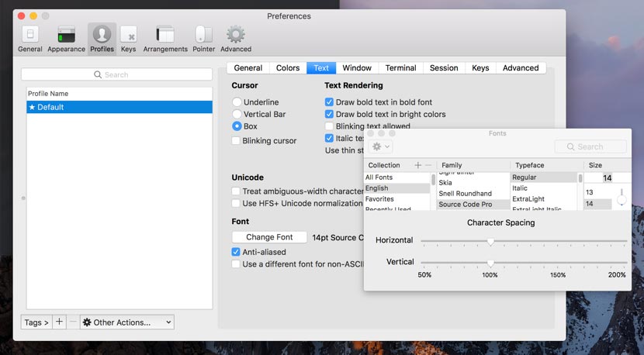This screenshot has height=355, width=644.
Task: Choose the Skia font family
Action: 473,183
